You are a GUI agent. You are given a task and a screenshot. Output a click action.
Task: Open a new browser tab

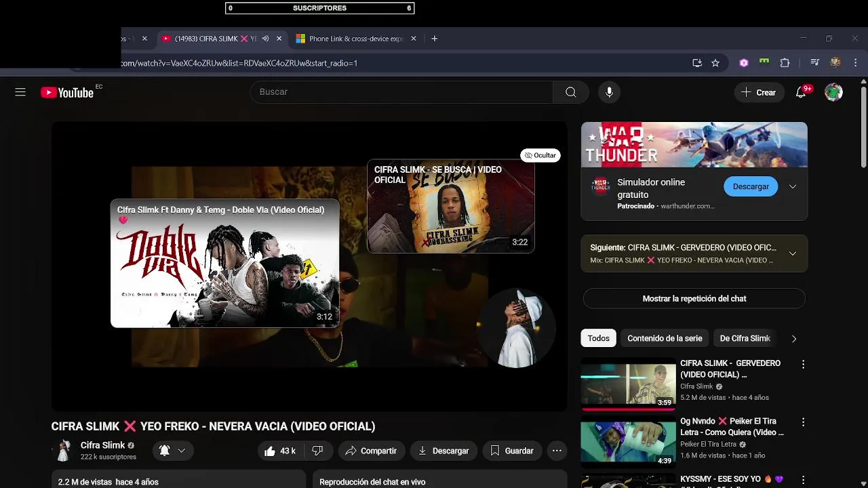[434, 39]
